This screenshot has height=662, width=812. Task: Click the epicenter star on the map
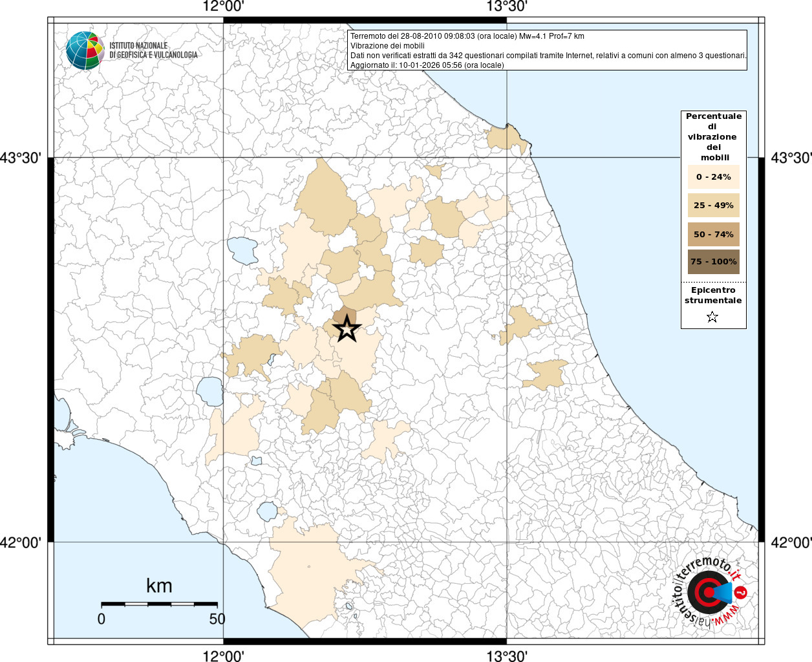point(347,329)
